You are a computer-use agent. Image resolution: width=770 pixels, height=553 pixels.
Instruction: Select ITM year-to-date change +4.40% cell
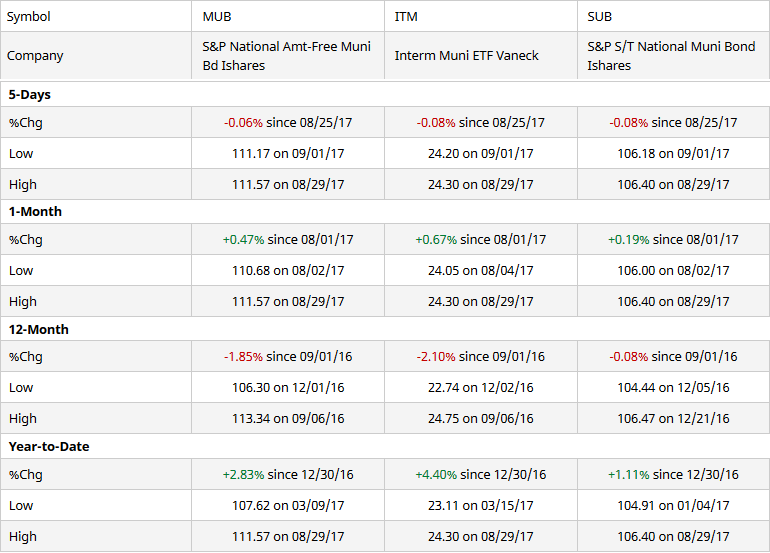(481, 474)
